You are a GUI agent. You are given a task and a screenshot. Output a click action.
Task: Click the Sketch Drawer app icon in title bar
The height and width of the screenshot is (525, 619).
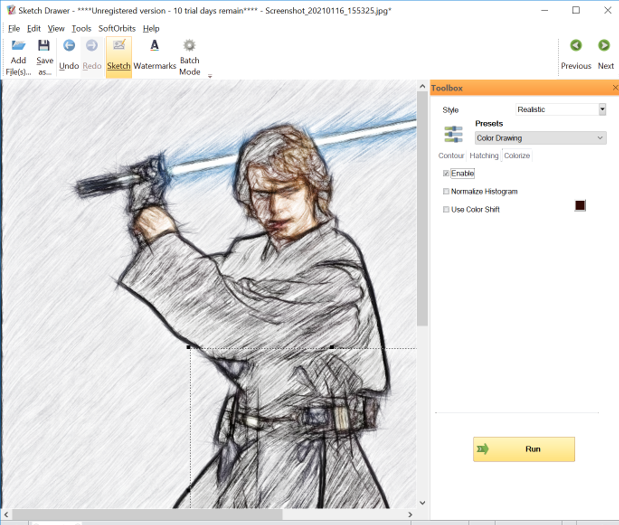coord(11,10)
